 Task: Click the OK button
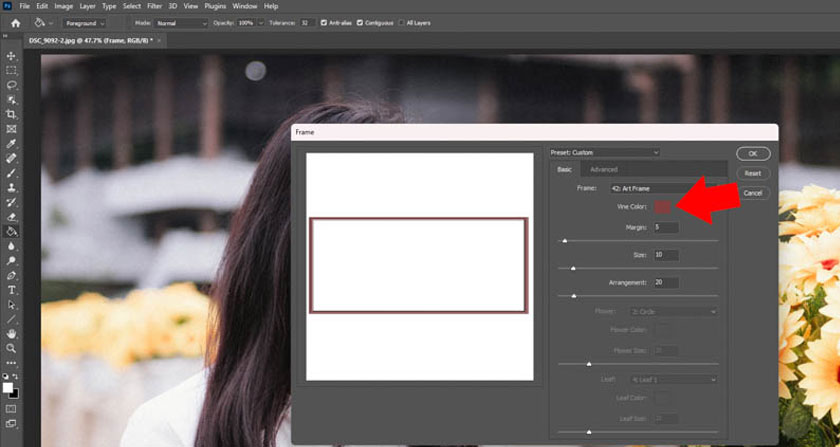(x=752, y=154)
